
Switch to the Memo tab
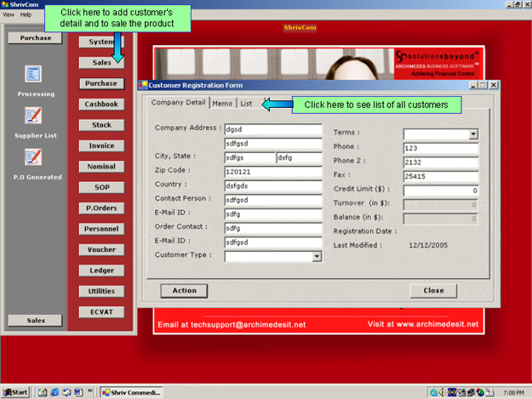tap(222, 104)
